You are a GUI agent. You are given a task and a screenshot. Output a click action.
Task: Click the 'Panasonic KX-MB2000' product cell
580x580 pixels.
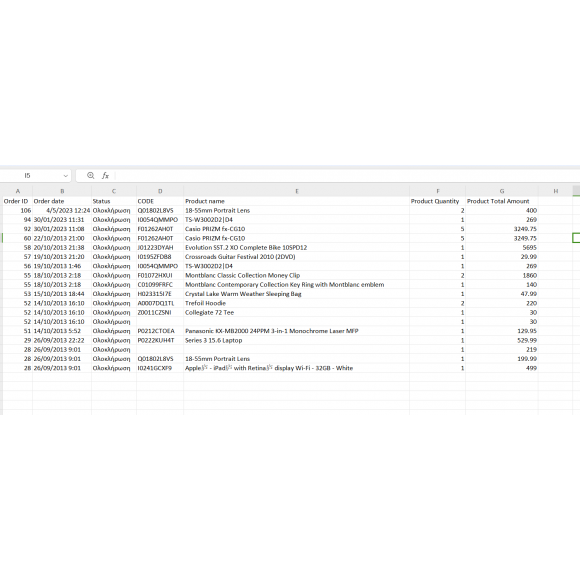pyautogui.click(x=297, y=331)
